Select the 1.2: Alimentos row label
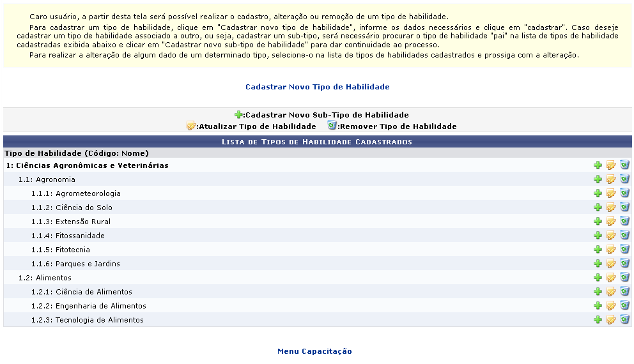Viewport: 634px width, 364px height. (x=45, y=278)
